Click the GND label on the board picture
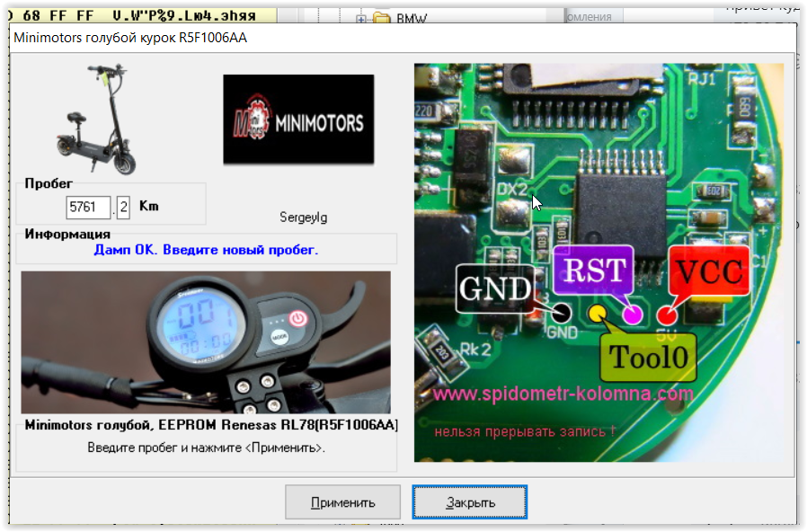Viewport: 807px width, 532px height. pyautogui.click(x=495, y=288)
